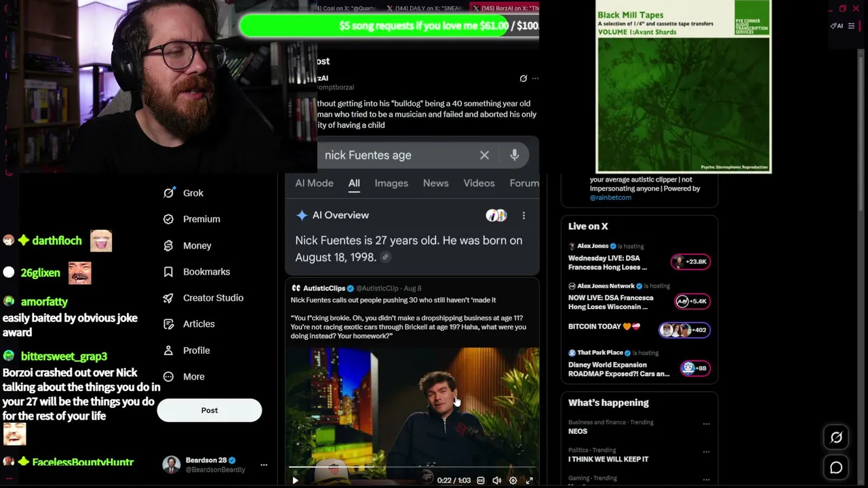Open the +88 listeners badge
This screenshot has width=868, height=488.
pos(696,368)
